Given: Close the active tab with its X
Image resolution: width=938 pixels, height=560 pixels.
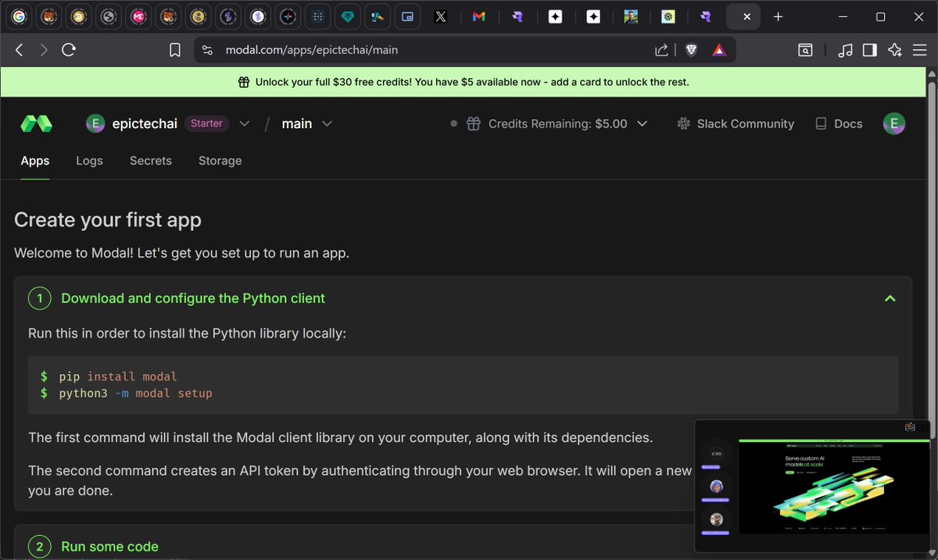Looking at the screenshot, I should click(747, 16).
